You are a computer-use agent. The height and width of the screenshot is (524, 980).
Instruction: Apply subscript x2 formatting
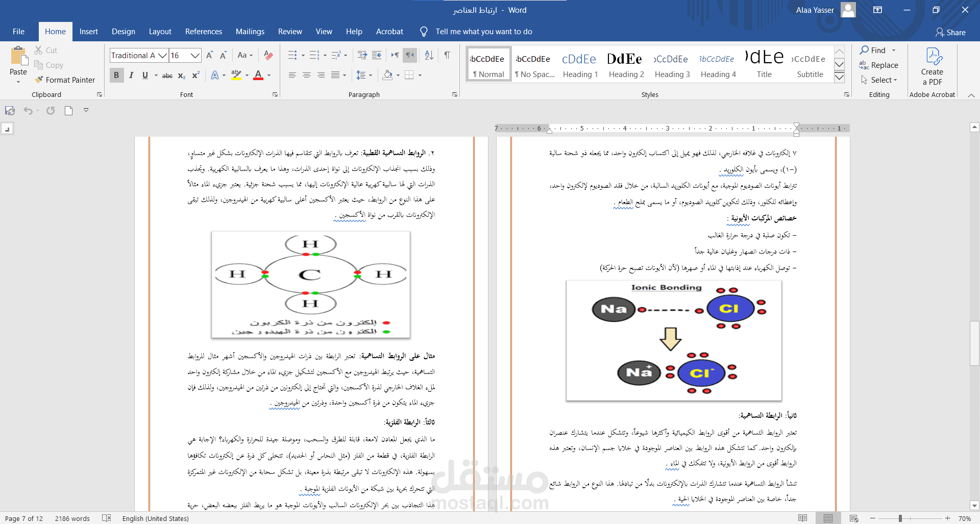coord(182,76)
